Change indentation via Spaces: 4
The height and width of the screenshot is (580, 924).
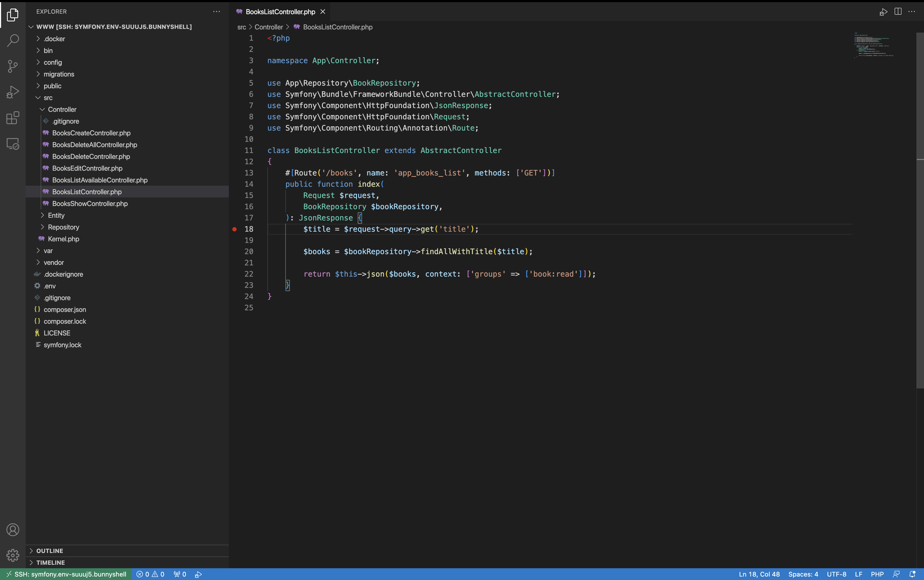pos(803,574)
